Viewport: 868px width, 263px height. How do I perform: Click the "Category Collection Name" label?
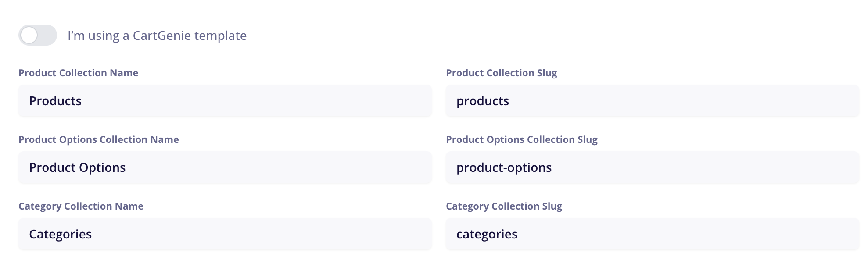[x=81, y=206]
